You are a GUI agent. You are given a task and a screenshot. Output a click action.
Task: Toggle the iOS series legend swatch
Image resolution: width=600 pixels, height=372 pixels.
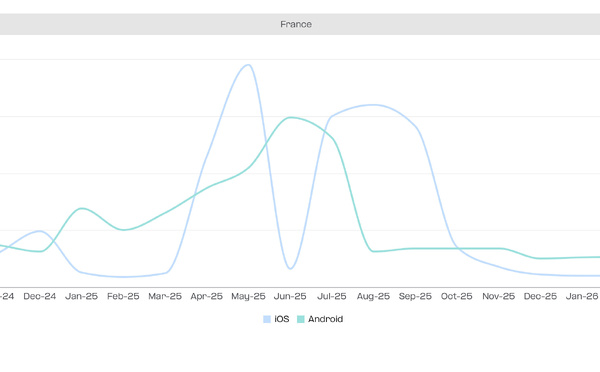point(267,319)
